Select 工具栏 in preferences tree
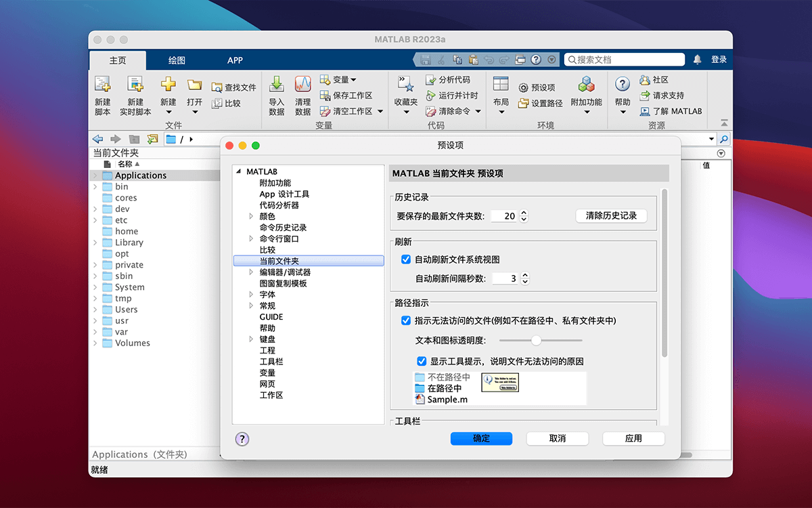Viewport: 812px width, 508px height. [271, 362]
